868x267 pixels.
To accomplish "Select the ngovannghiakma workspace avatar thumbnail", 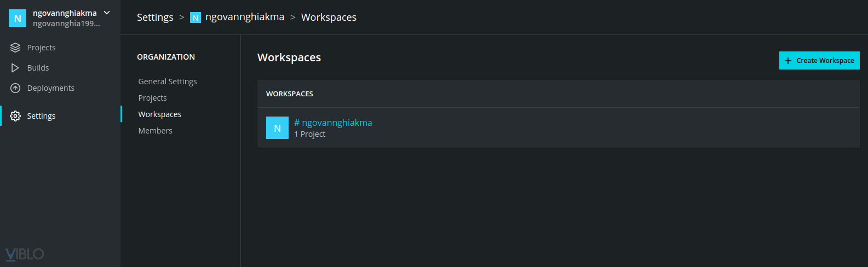I will (277, 128).
